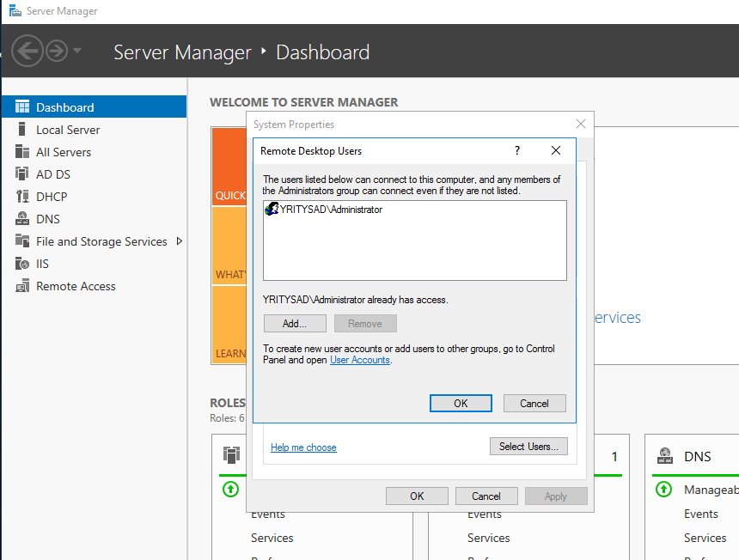
Task: Click the back navigation arrow
Action: 27,51
